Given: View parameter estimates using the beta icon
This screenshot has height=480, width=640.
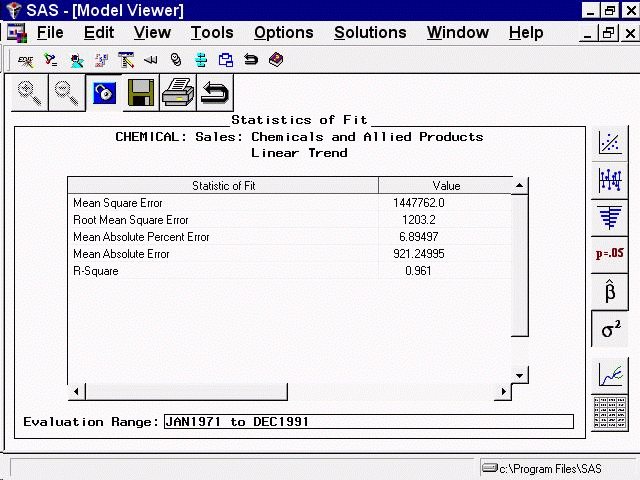Looking at the screenshot, I should click(610, 292).
